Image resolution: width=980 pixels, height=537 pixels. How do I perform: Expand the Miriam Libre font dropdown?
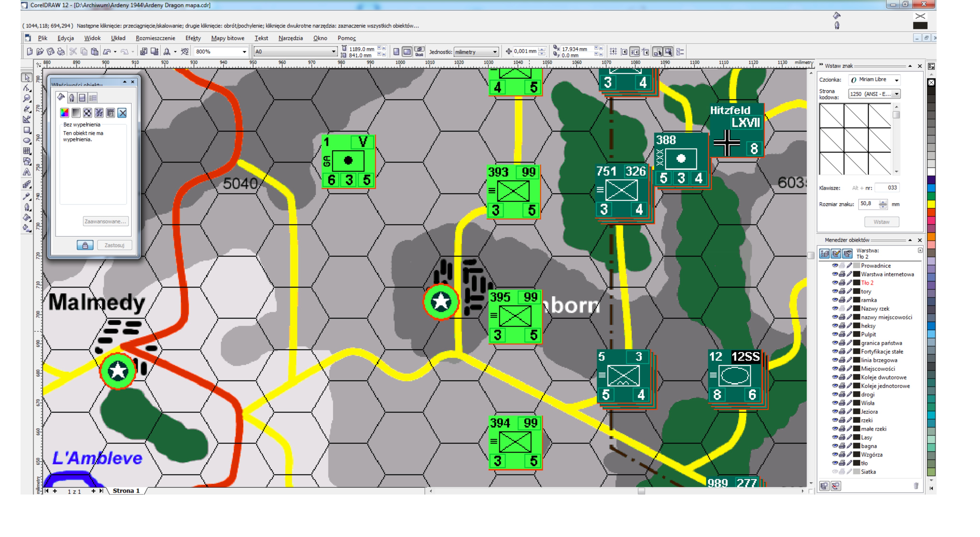pos(897,80)
